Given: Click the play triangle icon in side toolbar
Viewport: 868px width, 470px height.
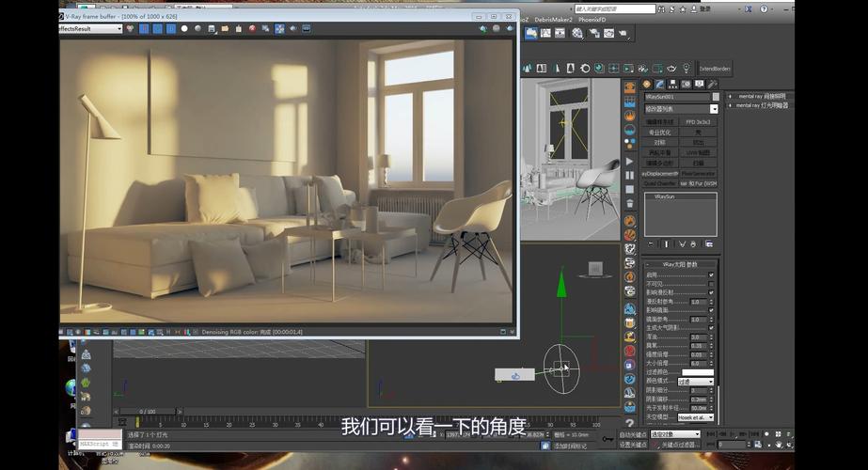Looking at the screenshot, I should [629, 161].
